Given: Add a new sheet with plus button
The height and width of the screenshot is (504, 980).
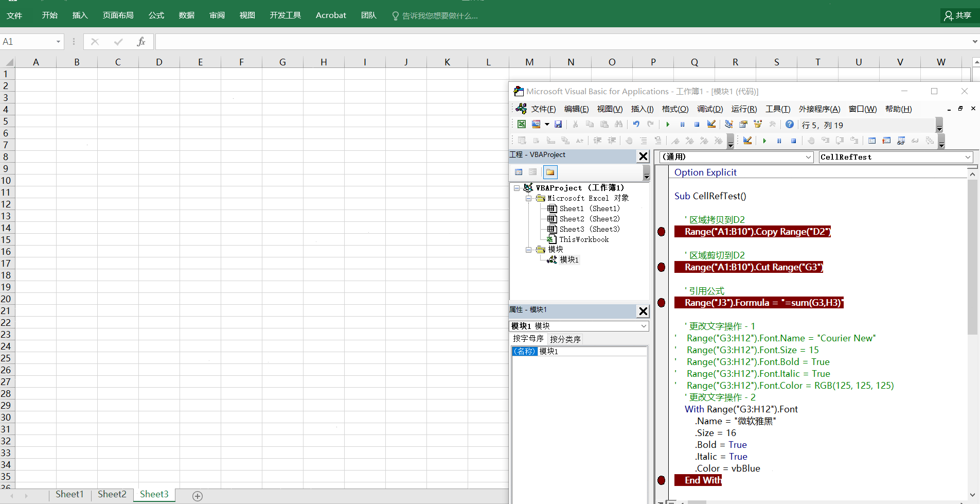Looking at the screenshot, I should click(x=198, y=496).
